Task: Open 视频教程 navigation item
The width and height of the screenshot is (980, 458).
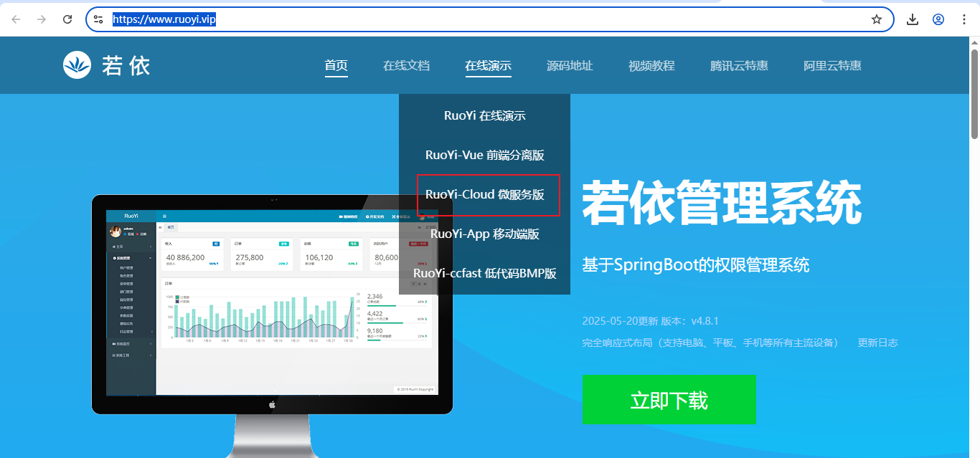Action: (x=651, y=65)
